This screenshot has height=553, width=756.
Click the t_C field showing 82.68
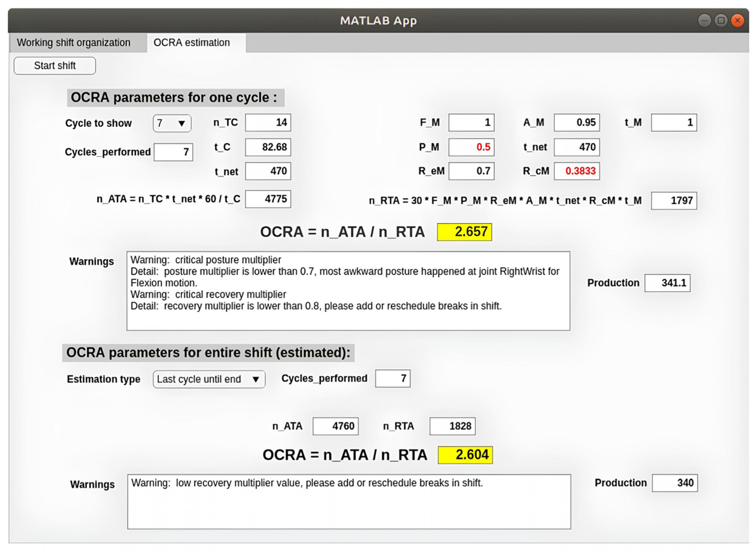click(x=268, y=147)
